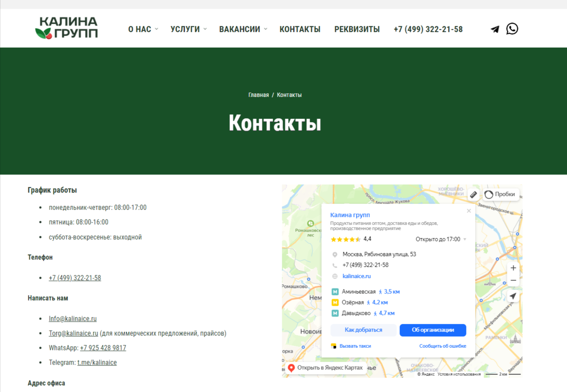The height and width of the screenshot is (392, 567).
Task: Select the map ruler measurement tool
Action: (x=473, y=194)
